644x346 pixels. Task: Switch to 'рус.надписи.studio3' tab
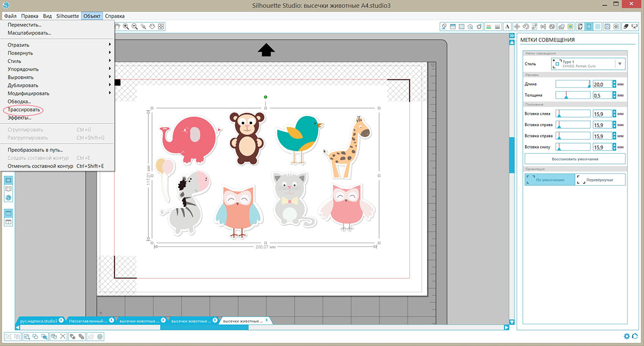click(x=38, y=321)
